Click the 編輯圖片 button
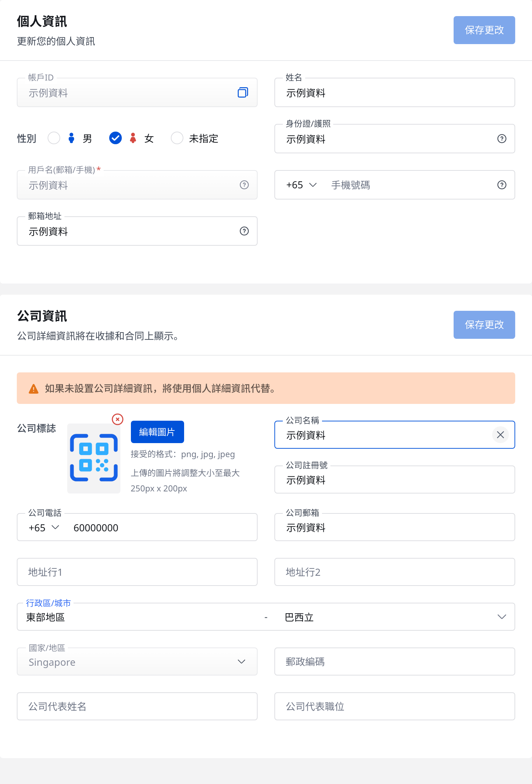532x784 pixels. [x=157, y=432]
